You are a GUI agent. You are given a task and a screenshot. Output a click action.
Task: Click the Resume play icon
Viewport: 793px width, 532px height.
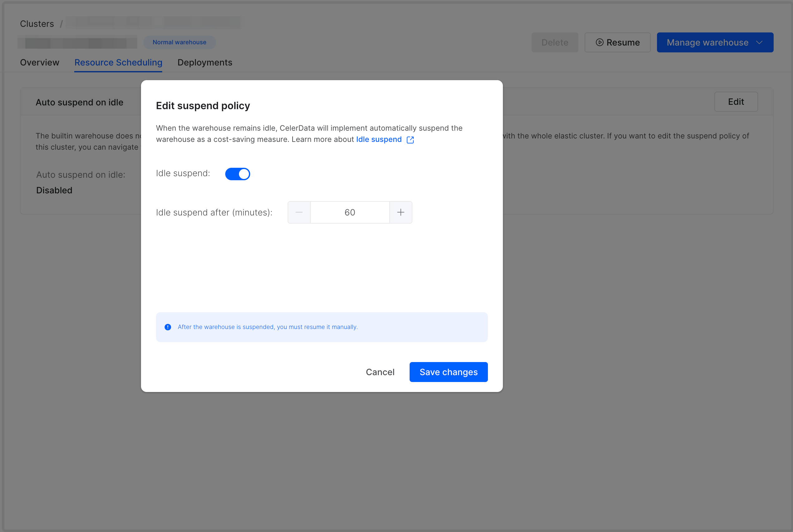pyautogui.click(x=600, y=42)
